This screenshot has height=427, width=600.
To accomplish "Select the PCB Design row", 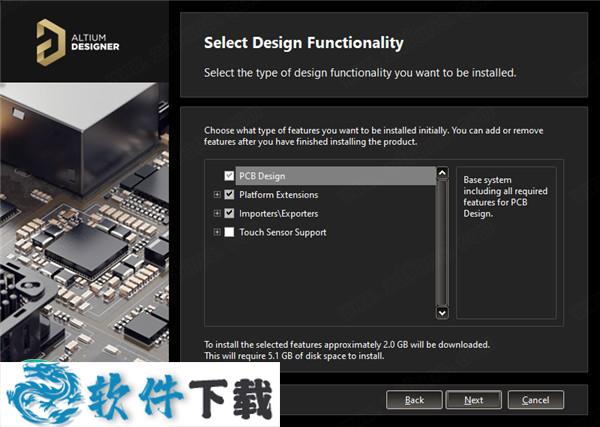I will click(x=335, y=176).
